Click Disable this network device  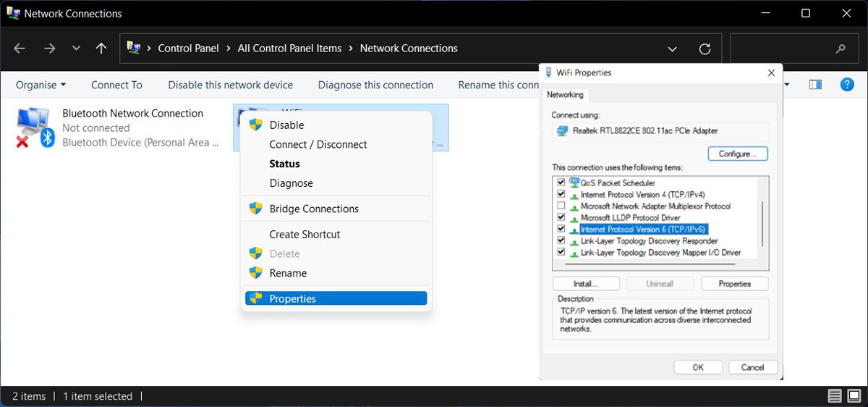(x=231, y=85)
